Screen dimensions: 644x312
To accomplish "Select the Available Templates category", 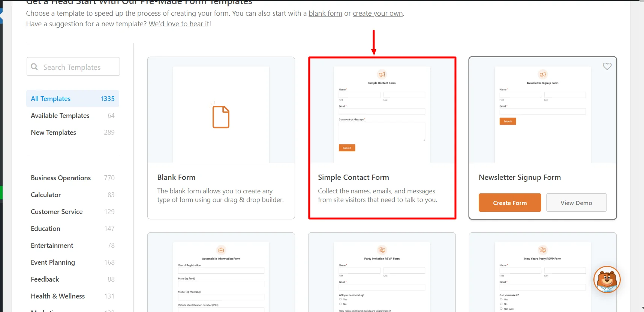I will click(x=73, y=115).
